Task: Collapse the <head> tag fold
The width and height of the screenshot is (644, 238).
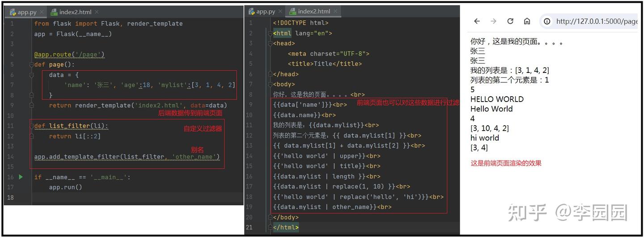Action: tap(270, 44)
